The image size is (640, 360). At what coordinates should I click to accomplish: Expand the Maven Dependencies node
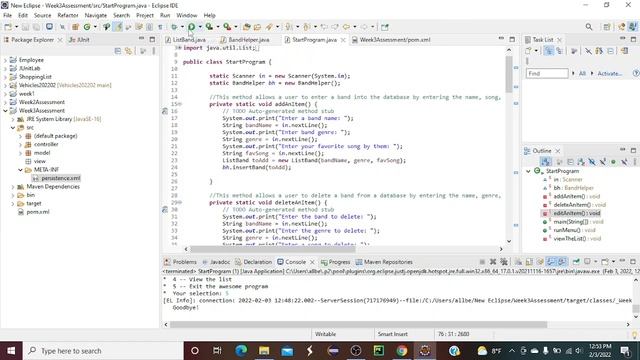pos(13,187)
